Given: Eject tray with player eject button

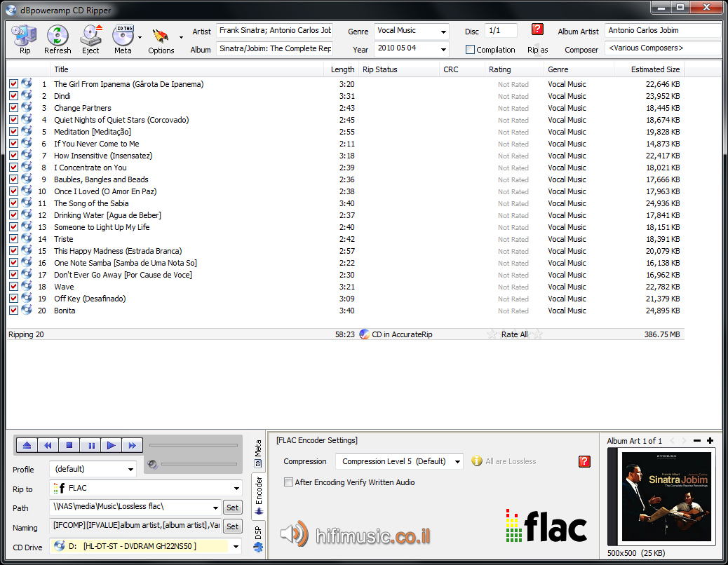Looking at the screenshot, I should coord(27,445).
